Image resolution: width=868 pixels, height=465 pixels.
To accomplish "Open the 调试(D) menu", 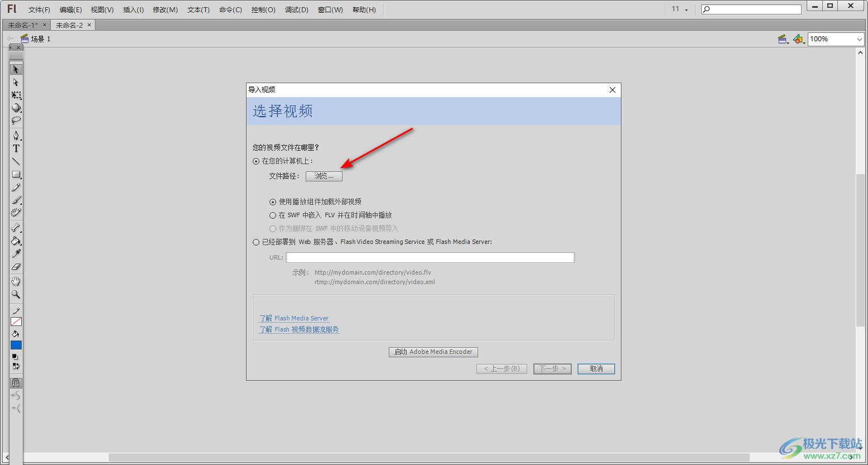I will coord(296,10).
